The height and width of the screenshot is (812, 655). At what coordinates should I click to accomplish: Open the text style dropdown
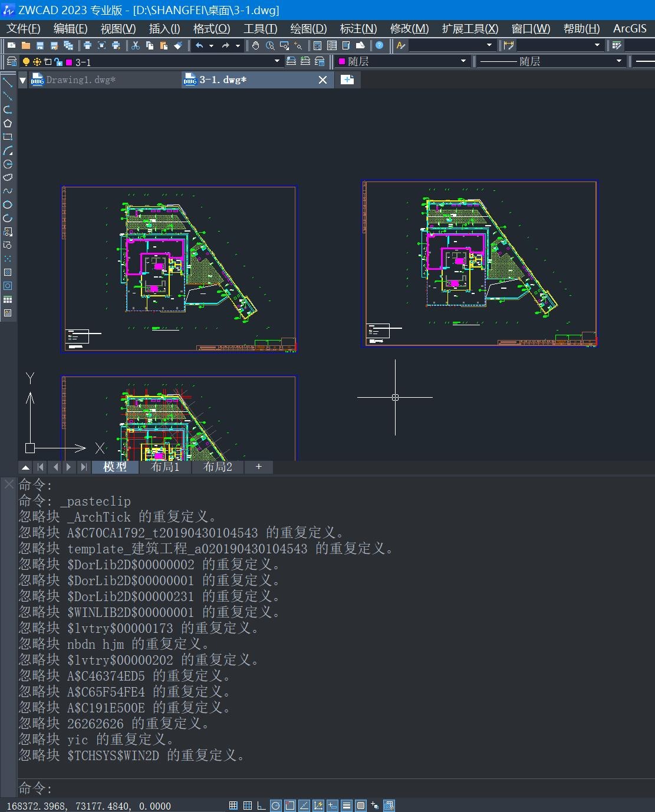tap(489, 45)
